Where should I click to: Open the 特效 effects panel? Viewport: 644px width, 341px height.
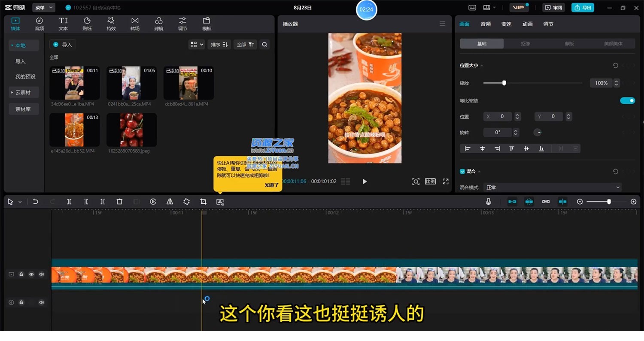pos(111,24)
